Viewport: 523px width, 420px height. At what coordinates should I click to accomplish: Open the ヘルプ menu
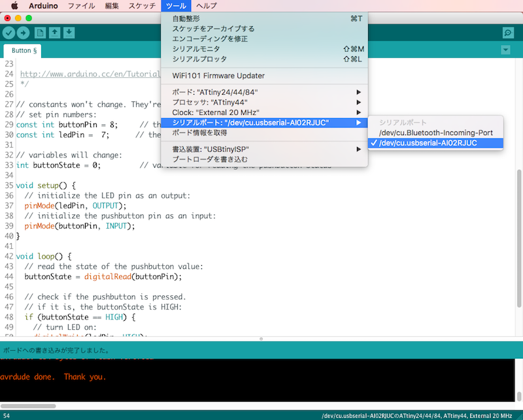[x=207, y=6]
